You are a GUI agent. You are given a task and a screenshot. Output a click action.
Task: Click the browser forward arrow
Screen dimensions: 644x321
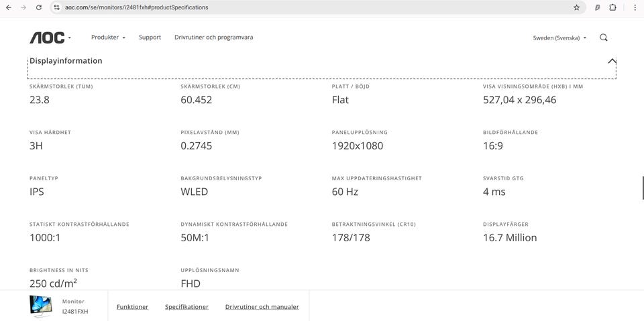coord(24,7)
